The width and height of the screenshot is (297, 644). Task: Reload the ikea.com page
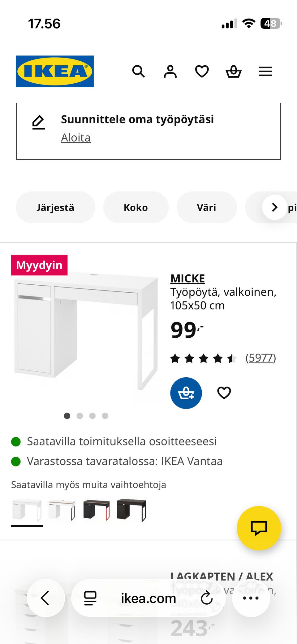point(207,598)
